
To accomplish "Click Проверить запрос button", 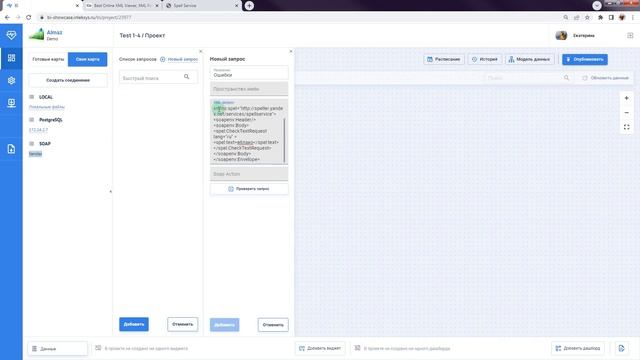I will point(249,189).
